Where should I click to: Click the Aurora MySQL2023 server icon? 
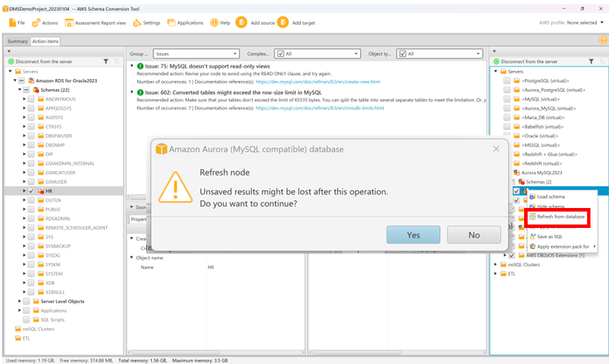[x=516, y=172]
